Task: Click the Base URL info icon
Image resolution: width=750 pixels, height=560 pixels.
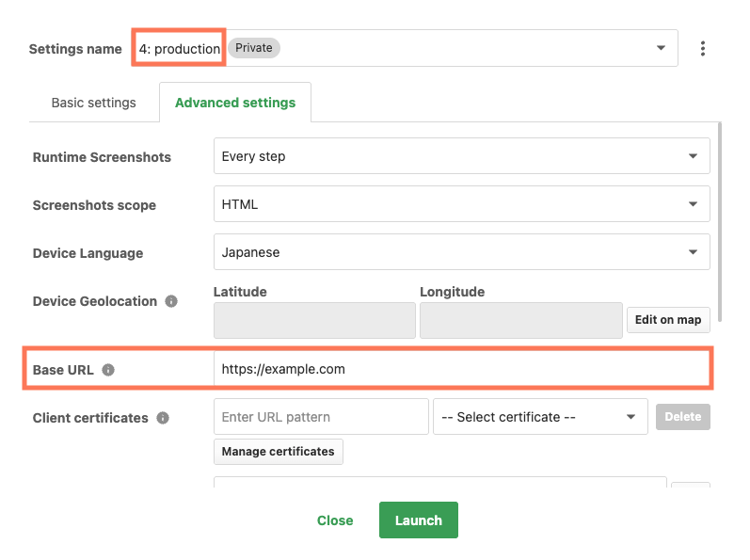Action: pos(108,370)
